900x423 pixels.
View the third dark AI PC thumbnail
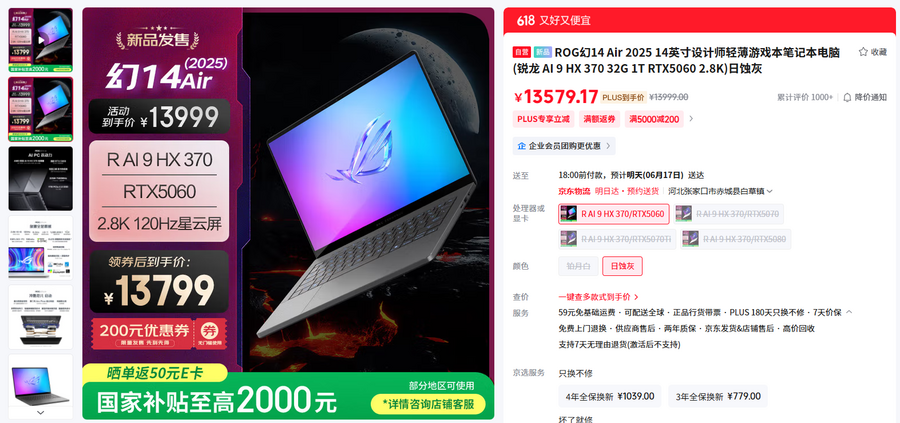[x=40, y=178]
